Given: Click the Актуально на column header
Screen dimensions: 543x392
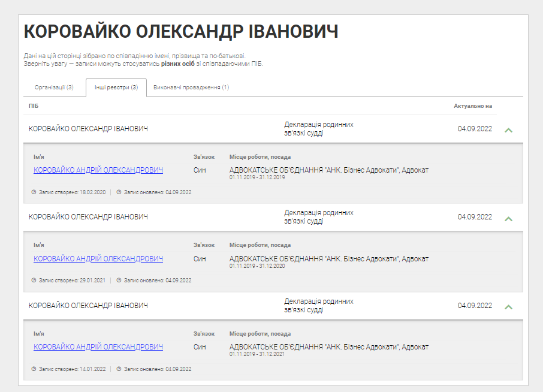Looking at the screenshot, I should [x=472, y=106].
